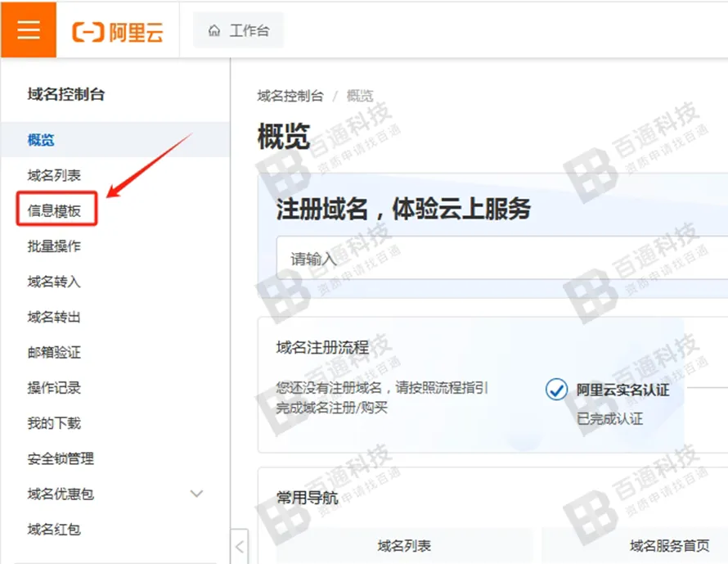Click the 域名控制台 sidebar title
The width and height of the screenshot is (728, 564).
click(x=66, y=94)
